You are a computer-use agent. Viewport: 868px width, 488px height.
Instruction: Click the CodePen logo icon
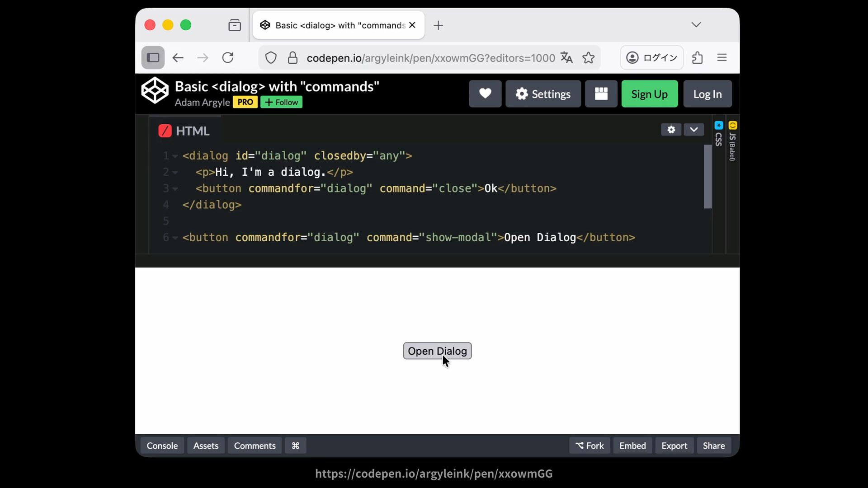[155, 90]
